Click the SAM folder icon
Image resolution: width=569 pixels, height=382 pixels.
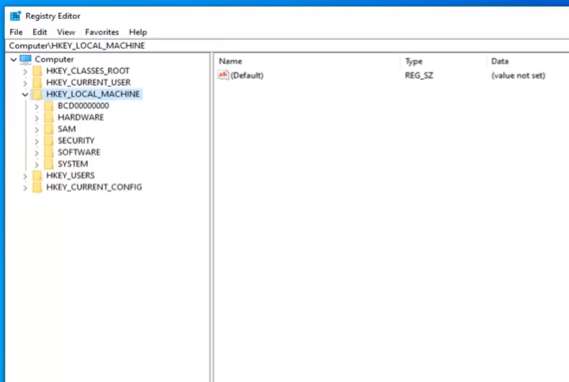tap(49, 128)
